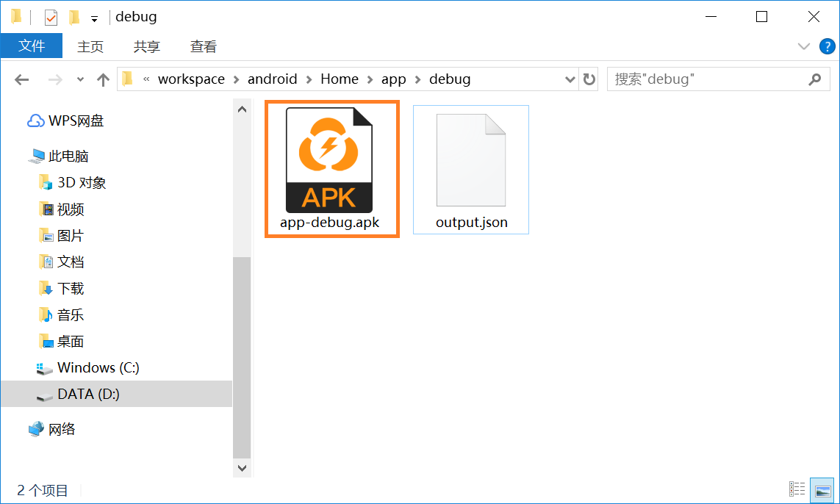Click the Windows (C:) drive icon

45,369
